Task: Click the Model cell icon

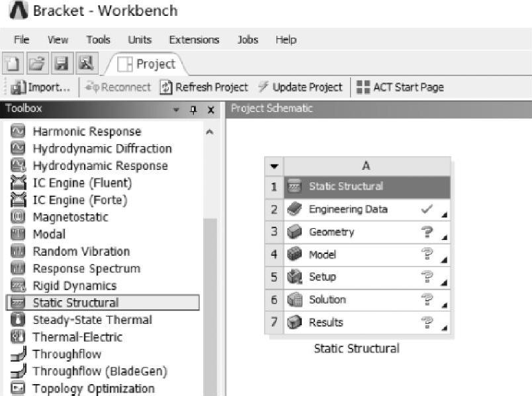Action: click(294, 255)
